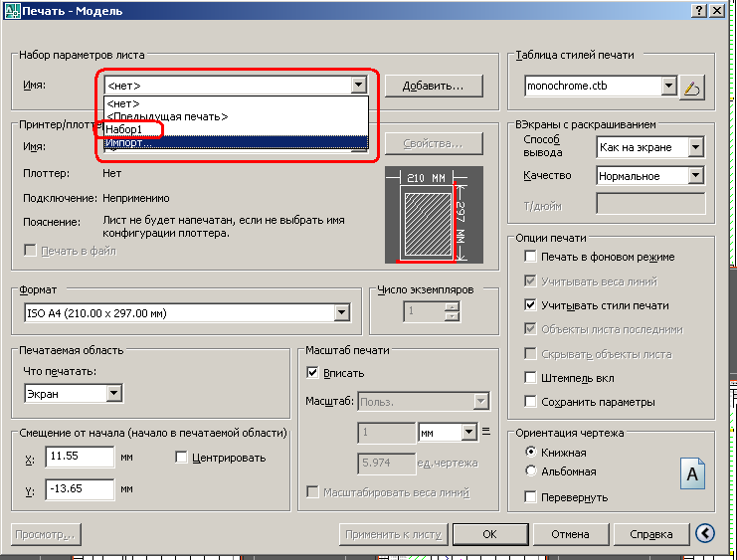This screenshot has width=737, height=560.
Task: Check the Перевернуть checkbox
Action: click(x=530, y=496)
